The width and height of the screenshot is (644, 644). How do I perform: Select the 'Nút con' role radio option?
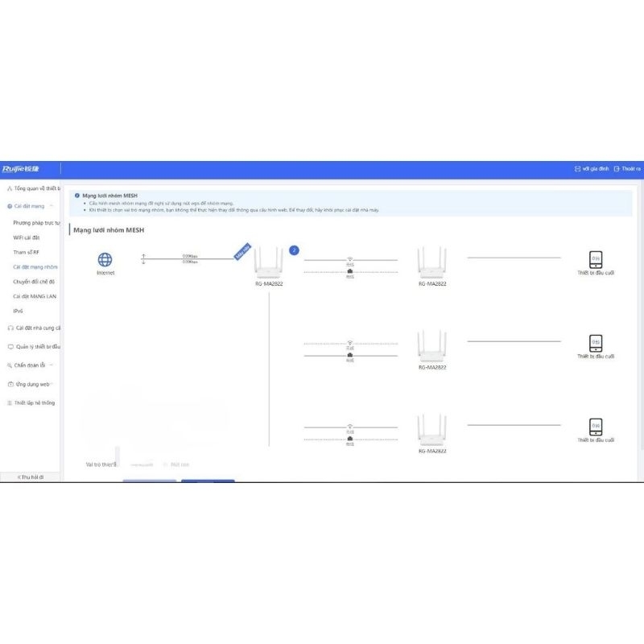coord(166,464)
